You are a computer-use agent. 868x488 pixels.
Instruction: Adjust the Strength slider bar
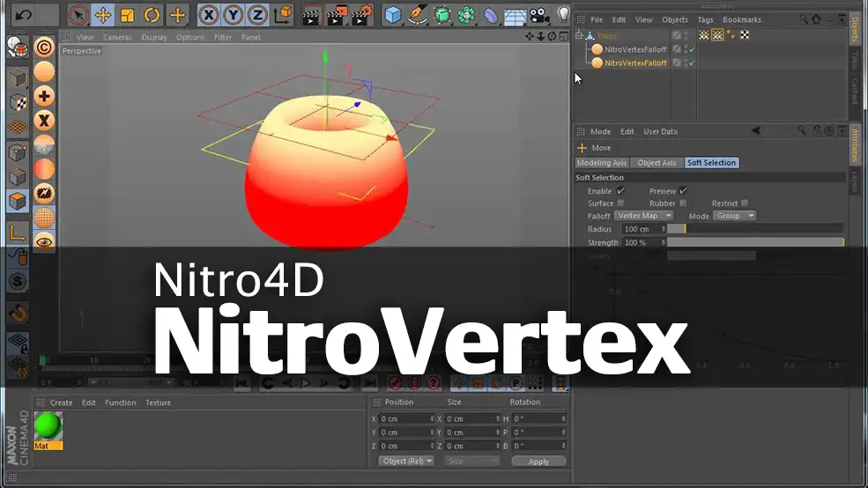point(755,242)
